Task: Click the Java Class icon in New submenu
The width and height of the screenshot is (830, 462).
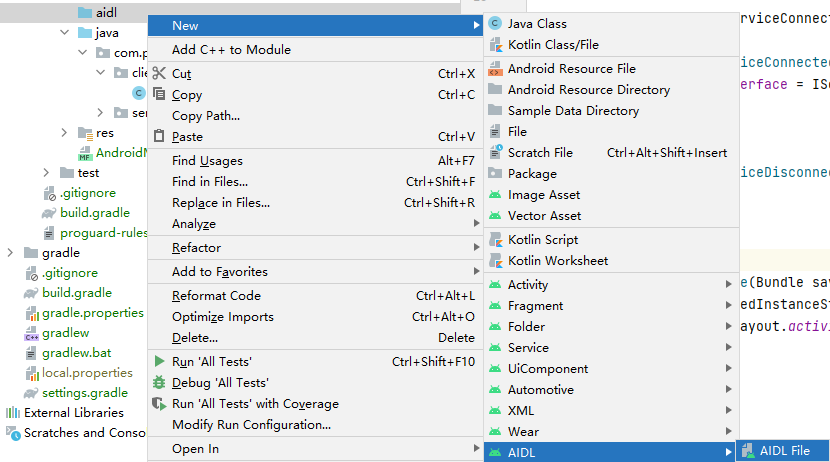Action: [x=495, y=23]
